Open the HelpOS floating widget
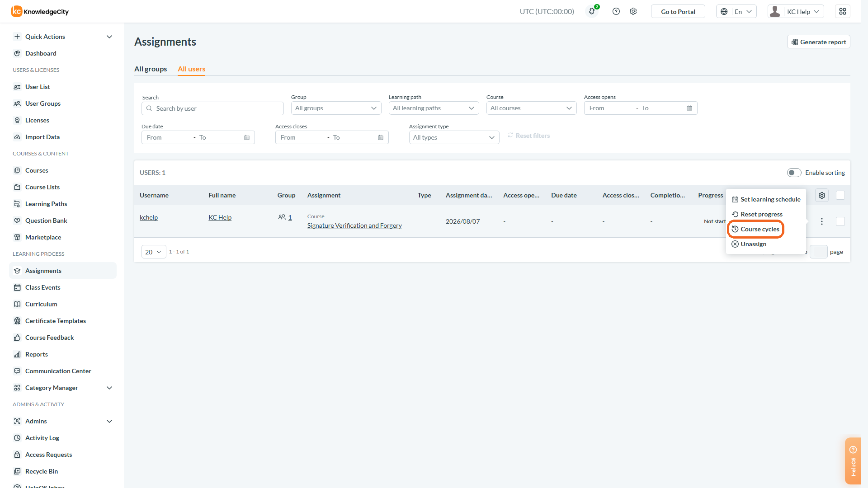 coord(853,461)
